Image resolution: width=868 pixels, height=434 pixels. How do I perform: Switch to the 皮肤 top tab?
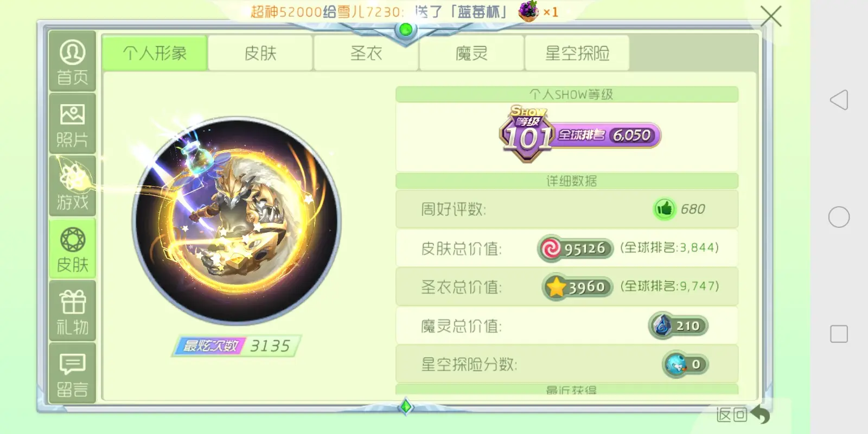(x=260, y=53)
